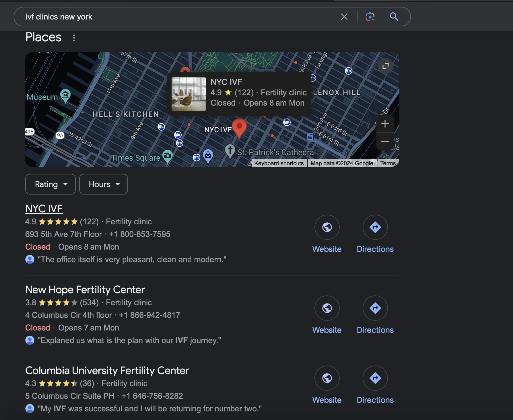Expand the map to fullscreen
The width and height of the screenshot is (513, 420).
(x=386, y=66)
